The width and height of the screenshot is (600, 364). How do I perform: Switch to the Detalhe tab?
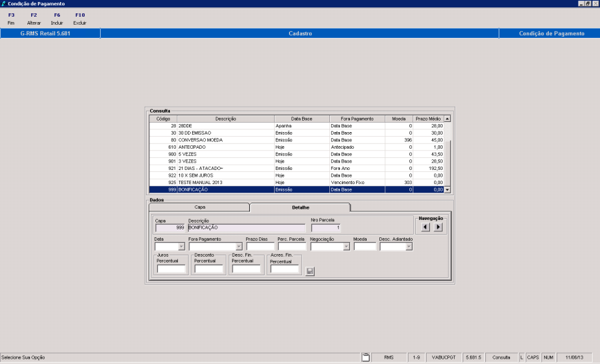tap(301, 207)
